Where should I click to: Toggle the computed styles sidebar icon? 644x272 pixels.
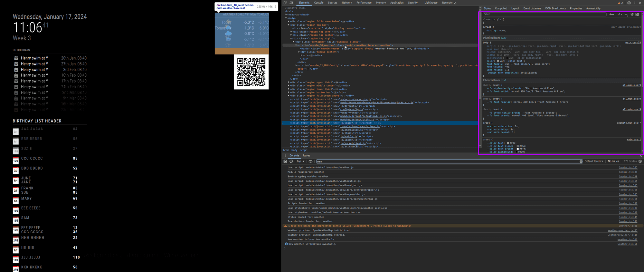click(637, 14)
